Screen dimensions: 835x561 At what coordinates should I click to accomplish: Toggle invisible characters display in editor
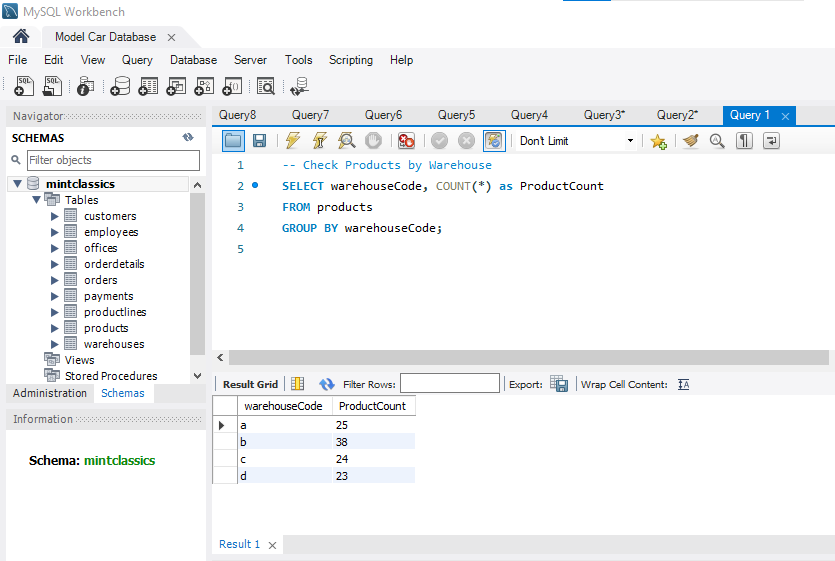(744, 141)
